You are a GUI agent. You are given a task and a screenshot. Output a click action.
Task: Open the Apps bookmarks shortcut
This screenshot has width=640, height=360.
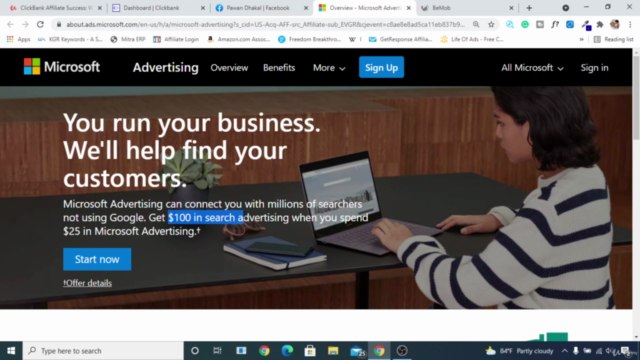tap(18, 39)
